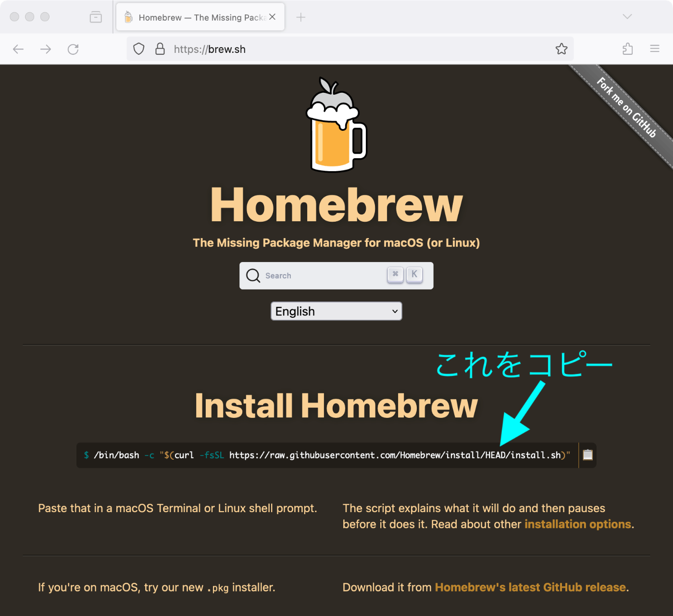The width and height of the screenshot is (673, 616).
Task: Expand the list all tabs chevron
Action: click(627, 17)
